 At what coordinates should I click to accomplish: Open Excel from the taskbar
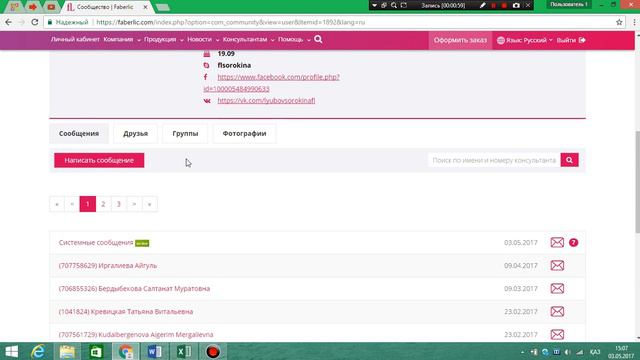tap(184, 351)
